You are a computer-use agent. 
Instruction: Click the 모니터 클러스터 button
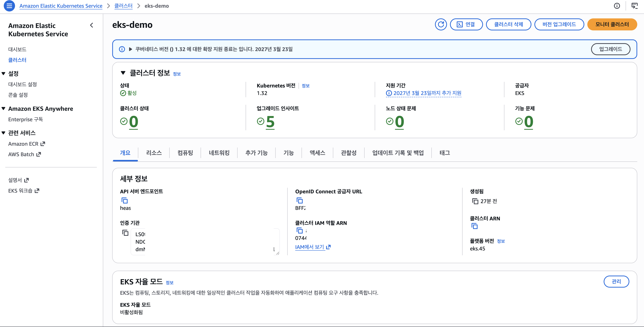click(x=612, y=25)
